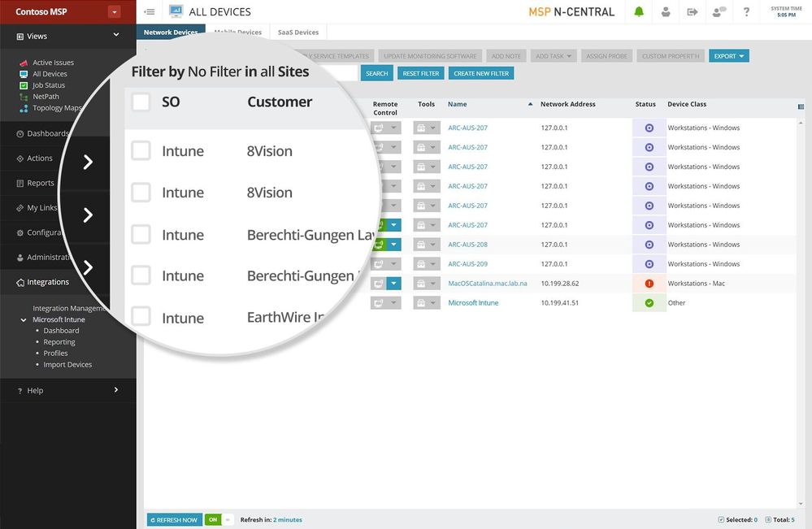Open Active Issues in Views
The width and height of the screenshot is (812, 529).
point(53,62)
